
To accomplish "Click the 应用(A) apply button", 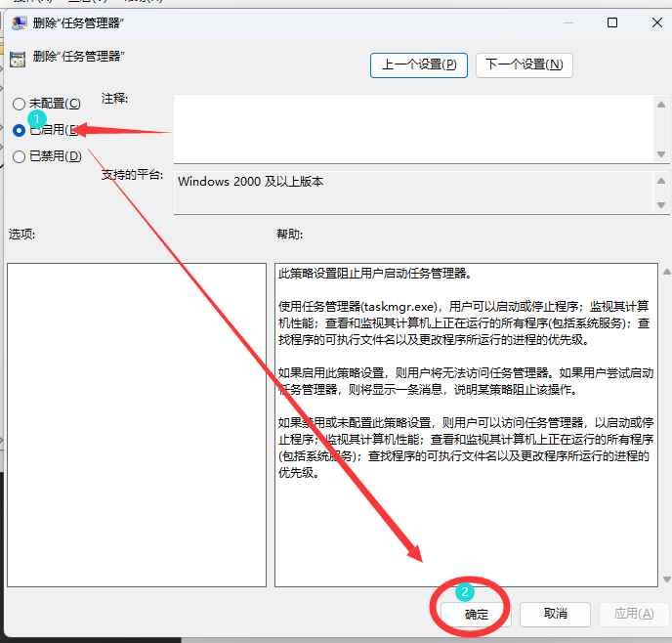I will (634, 614).
